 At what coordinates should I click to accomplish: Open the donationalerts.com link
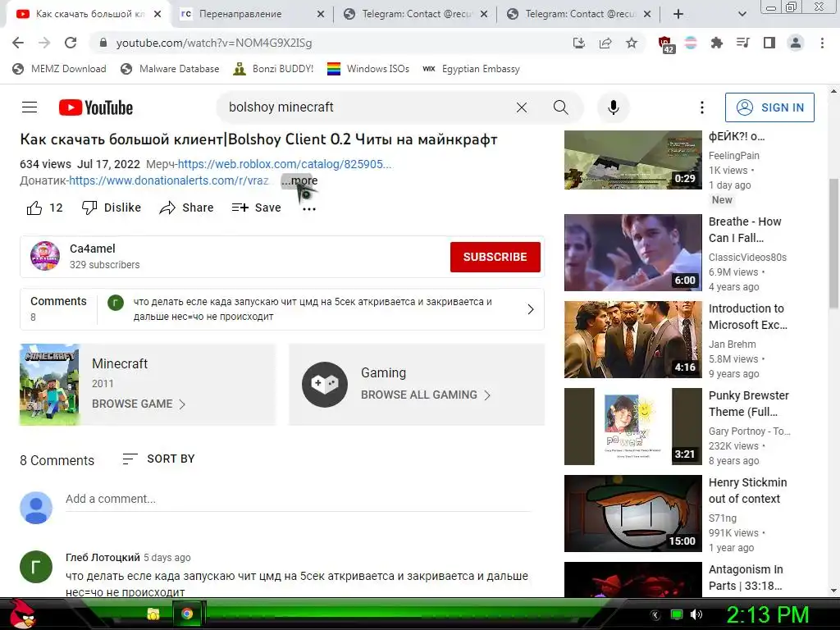coord(169,180)
